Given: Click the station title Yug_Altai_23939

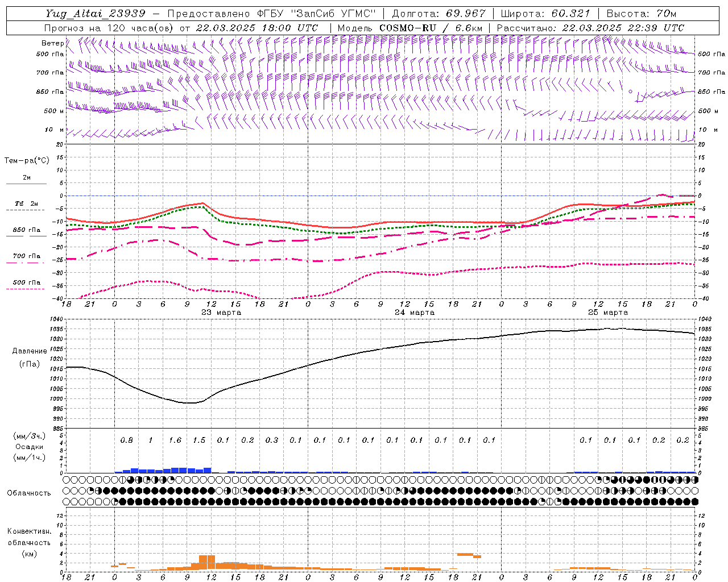Looking at the screenshot, I should click(x=96, y=13).
